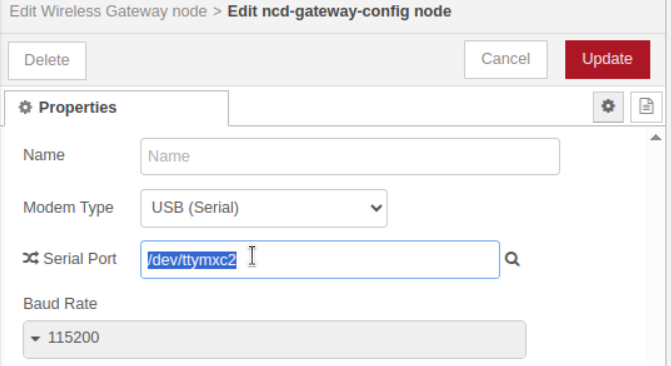Click the Update button

[607, 60]
